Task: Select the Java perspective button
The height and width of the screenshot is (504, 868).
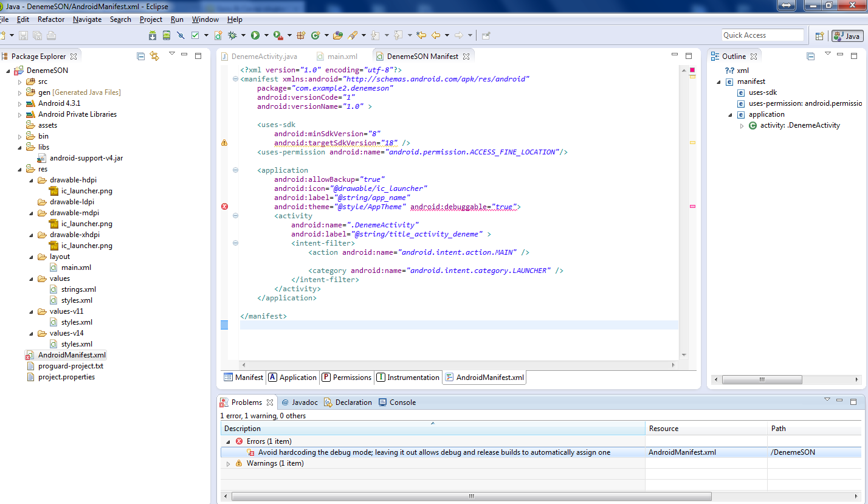Action: (x=847, y=36)
